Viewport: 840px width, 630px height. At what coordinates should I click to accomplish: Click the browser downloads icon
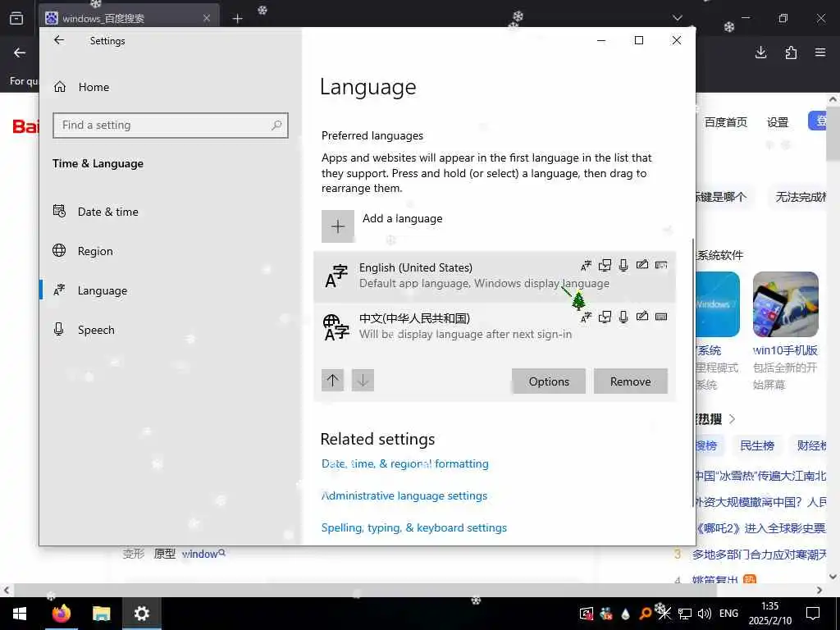click(760, 52)
